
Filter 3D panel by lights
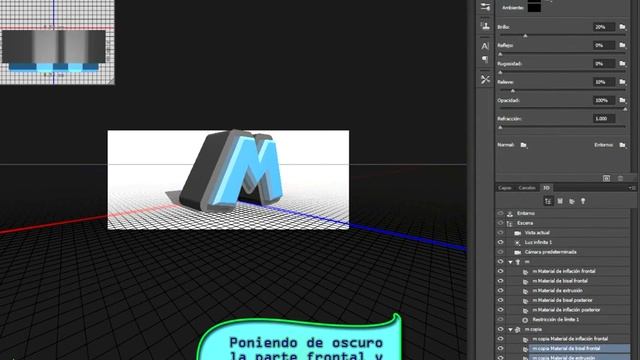point(583,201)
